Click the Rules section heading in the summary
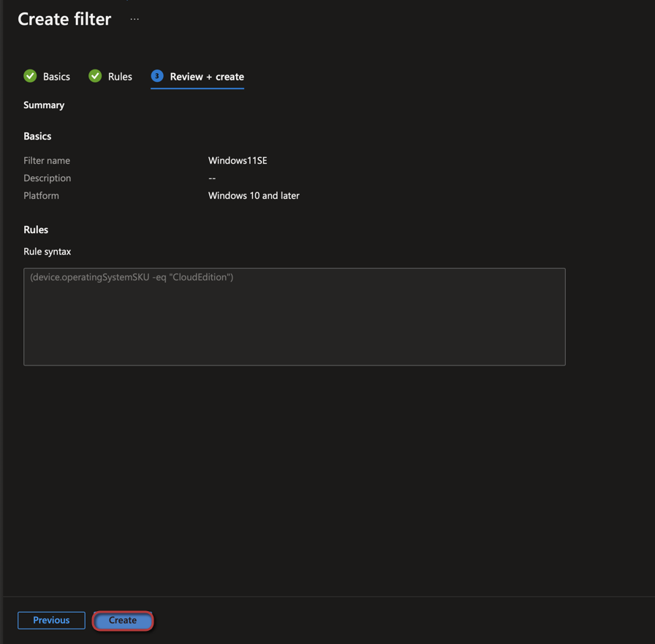 36,230
